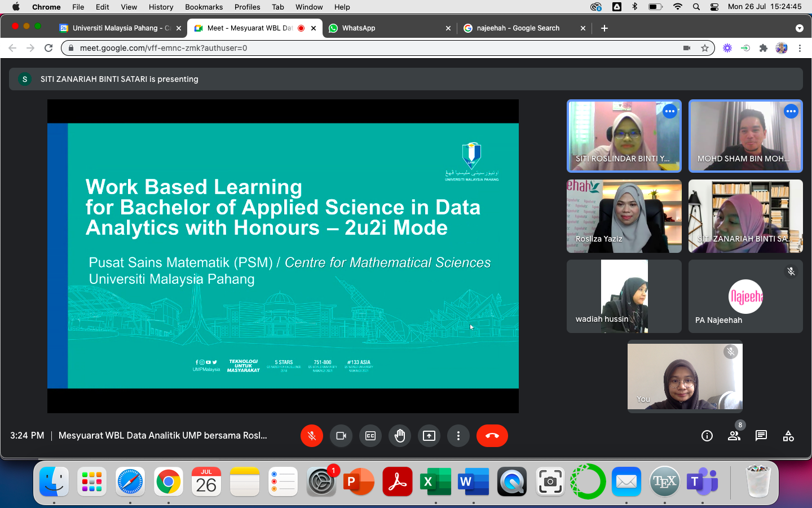Open the Edit menu
This screenshot has width=812, height=508.
coord(103,7)
